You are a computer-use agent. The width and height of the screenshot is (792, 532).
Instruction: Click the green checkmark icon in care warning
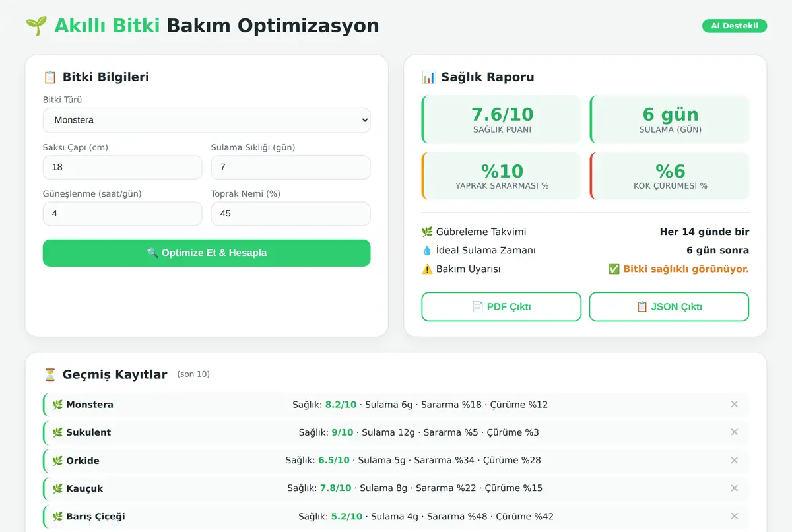coord(614,269)
